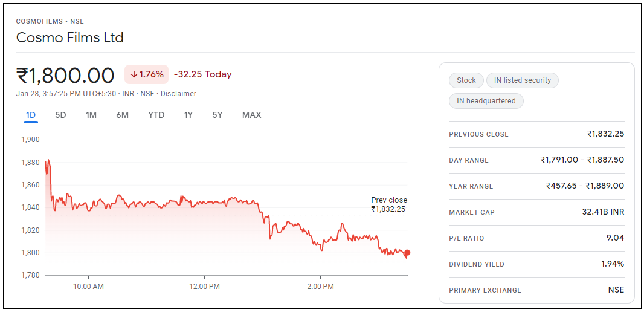Click the red current price dot
This screenshot has width=644, height=312.
407,253
